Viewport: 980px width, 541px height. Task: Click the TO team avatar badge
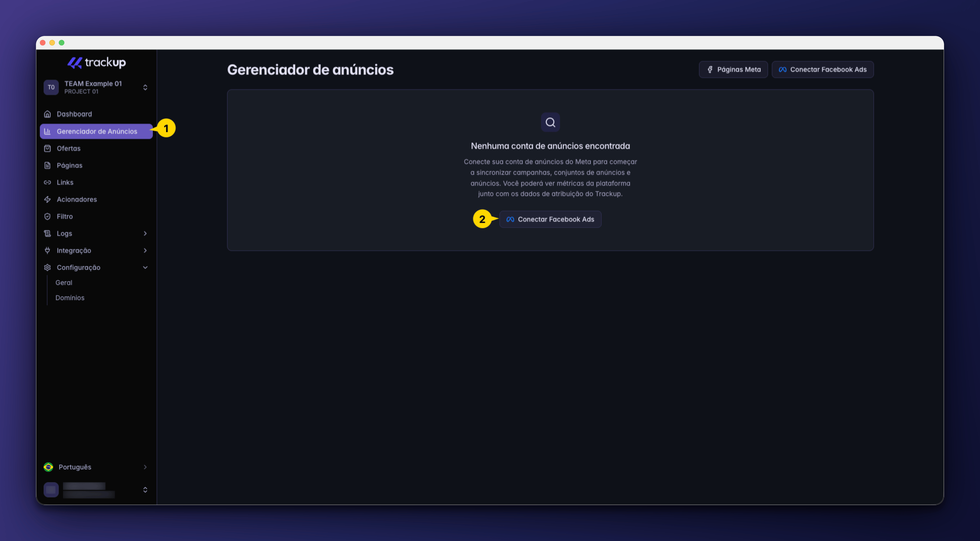point(51,87)
